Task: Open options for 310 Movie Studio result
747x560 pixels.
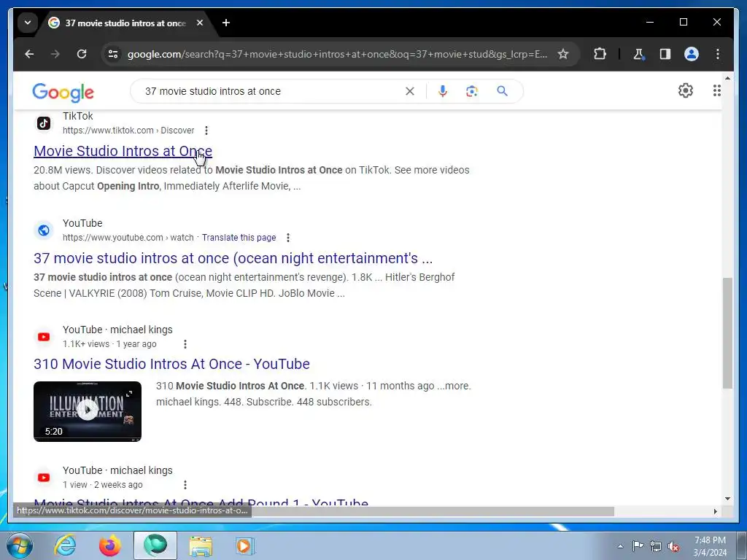Action: click(185, 344)
